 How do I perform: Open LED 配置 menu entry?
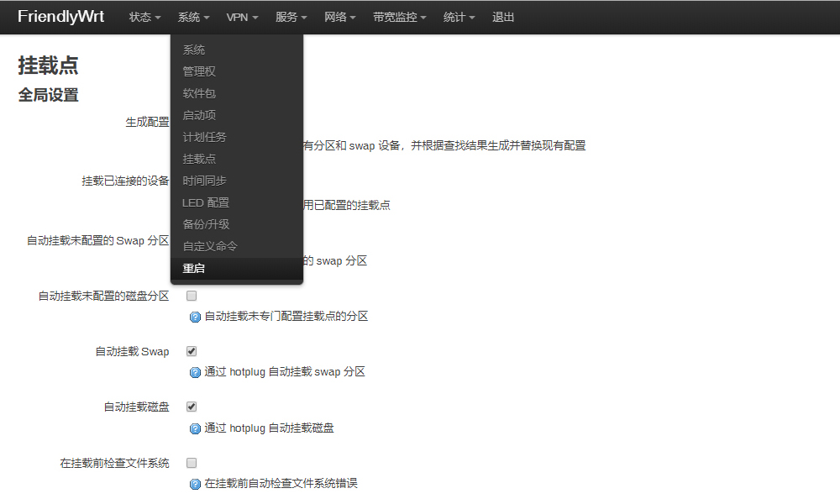pos(237,203)
